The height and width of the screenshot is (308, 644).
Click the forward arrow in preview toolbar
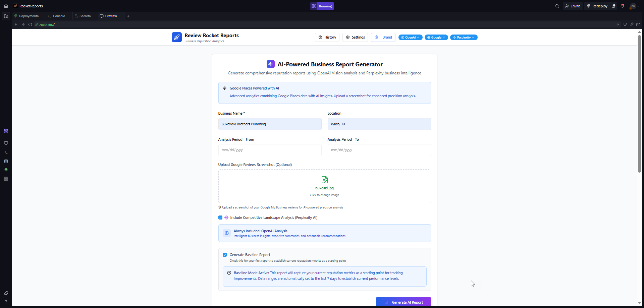pyautogui.click(x=23, y=24)
